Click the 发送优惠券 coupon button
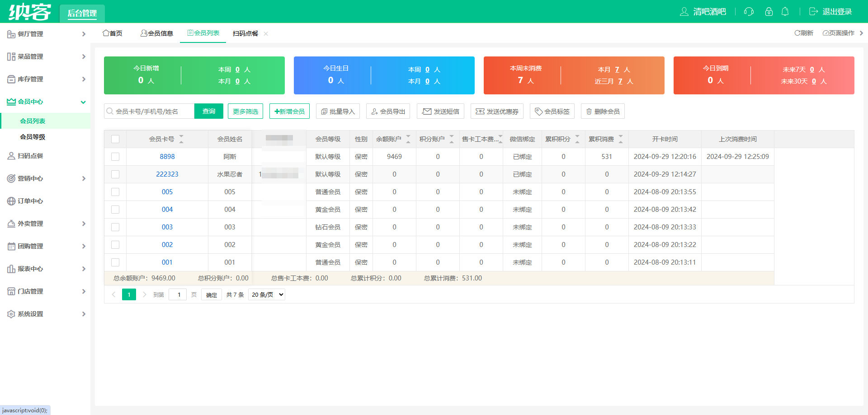Image resolution: width=868 pixels, height=415 pixels. [x=497, y=111]
